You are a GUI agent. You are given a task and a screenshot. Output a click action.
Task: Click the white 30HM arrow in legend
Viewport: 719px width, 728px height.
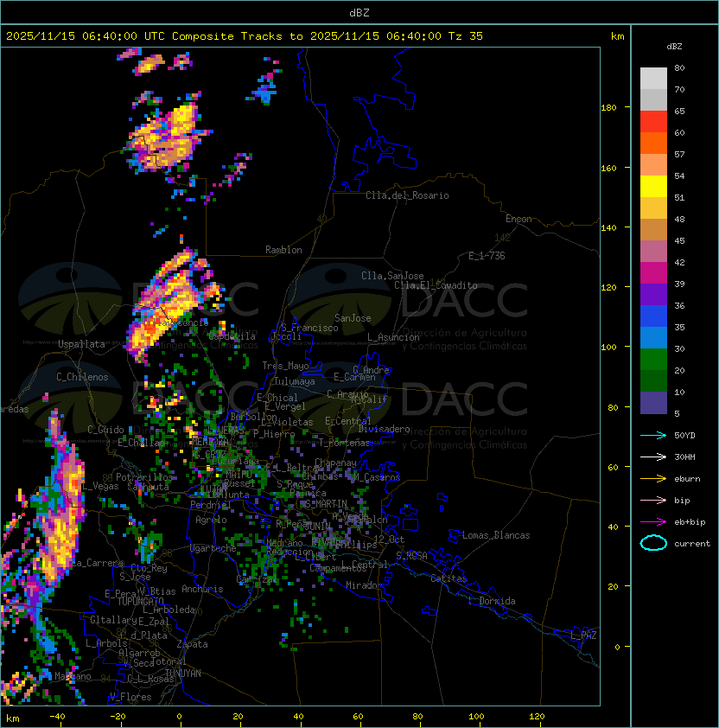pos(653,457)
